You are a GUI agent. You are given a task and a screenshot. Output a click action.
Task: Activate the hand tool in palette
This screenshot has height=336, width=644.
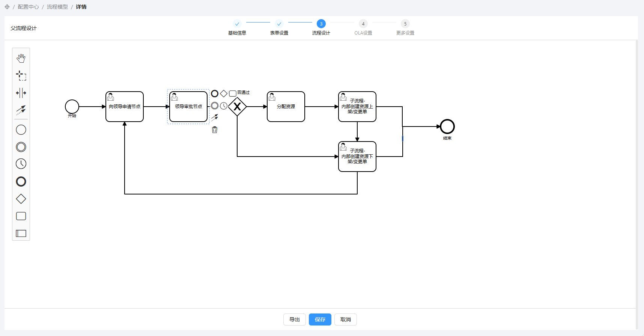21,58
